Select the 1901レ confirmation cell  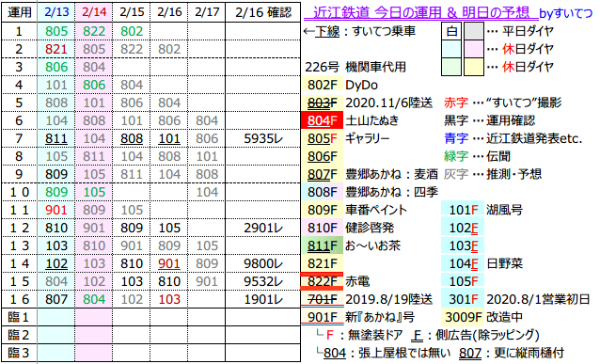(x=263, y=299)
